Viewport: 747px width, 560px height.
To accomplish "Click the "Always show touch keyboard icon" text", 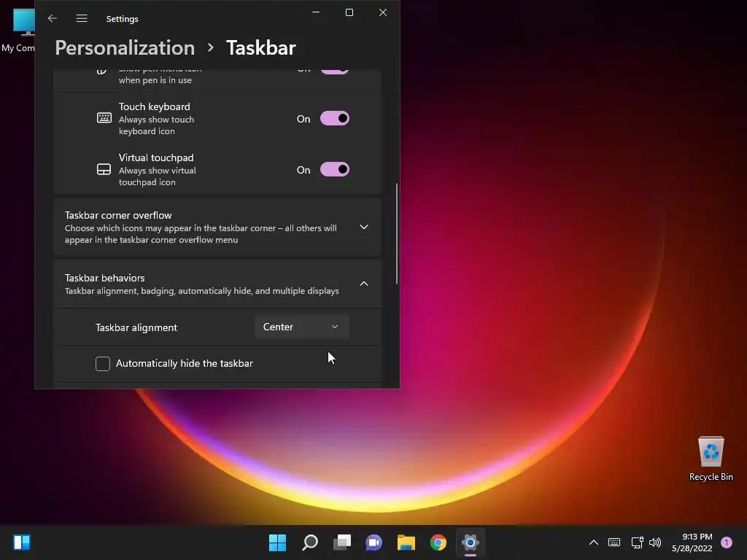I will click(156, 125).
